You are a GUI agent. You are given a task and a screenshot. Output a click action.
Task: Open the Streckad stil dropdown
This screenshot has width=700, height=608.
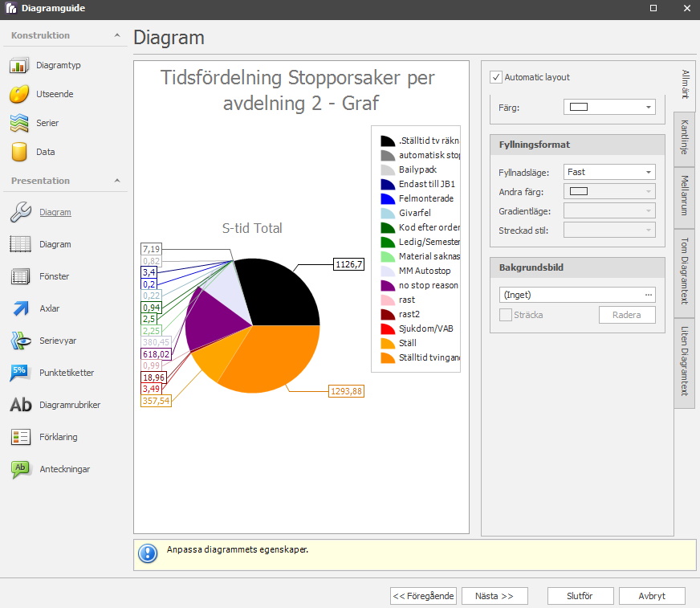coord(609,231)
